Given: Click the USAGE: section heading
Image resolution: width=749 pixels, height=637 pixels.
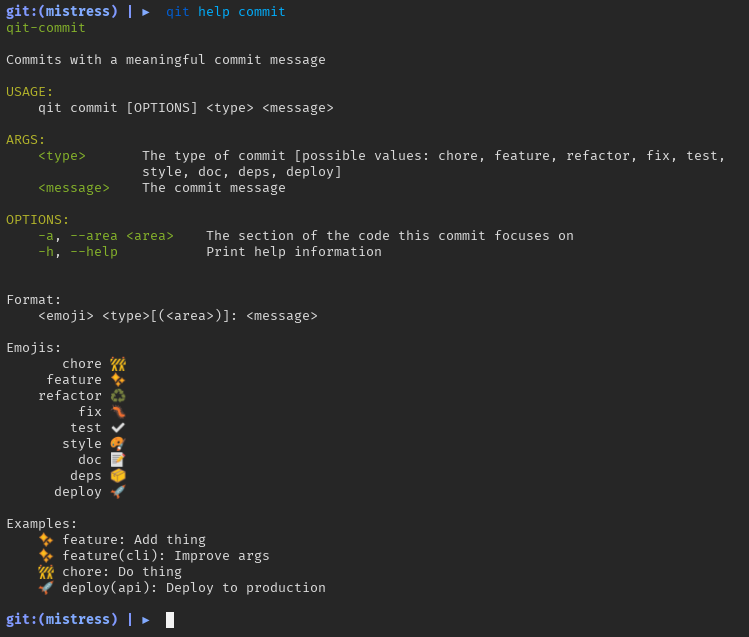Looking at the screenshot, I should click(30, 92).
